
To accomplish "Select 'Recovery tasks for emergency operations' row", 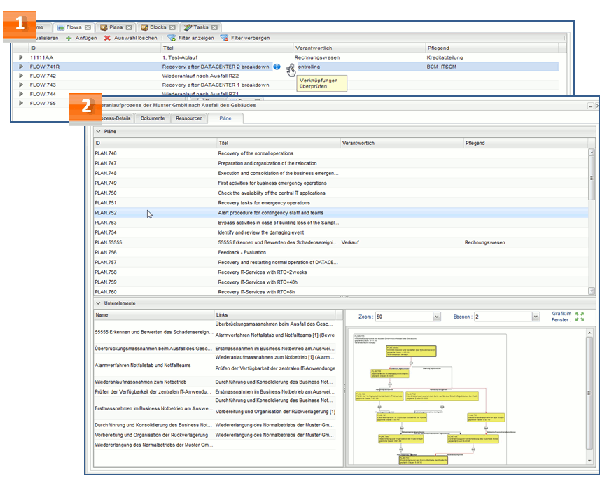I will point(341,203).
